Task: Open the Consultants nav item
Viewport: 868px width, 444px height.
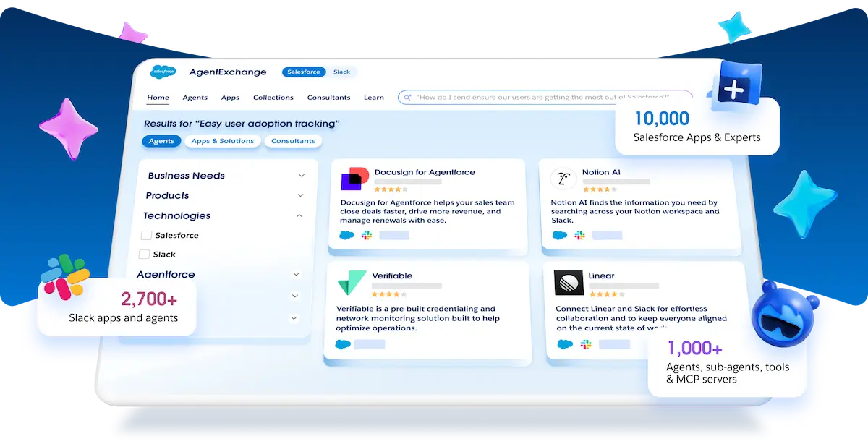Action: click(328, 98)
